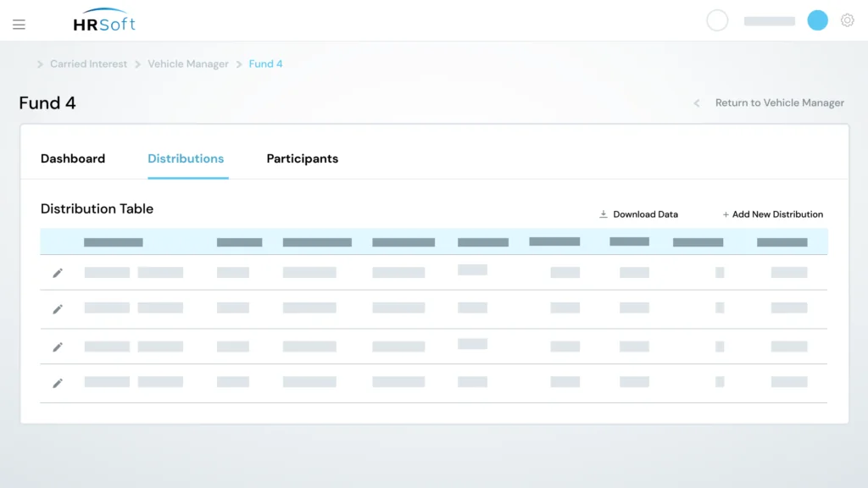Image resolution: width=868 pixels, height=488 pixels.
Task: Click the download arrow icon
Action: pyautogui.click(x=604, y=214)
